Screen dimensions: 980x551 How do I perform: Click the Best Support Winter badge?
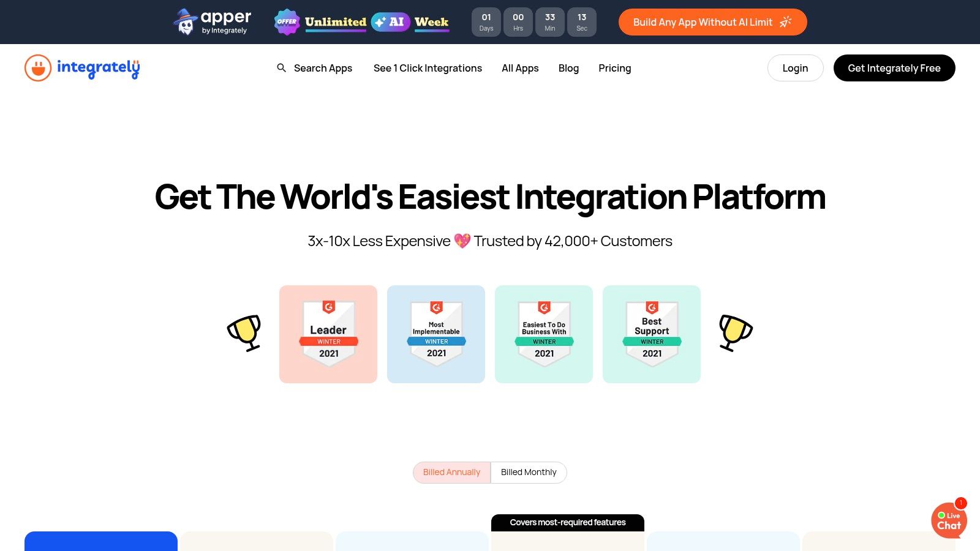coord(651,334)
